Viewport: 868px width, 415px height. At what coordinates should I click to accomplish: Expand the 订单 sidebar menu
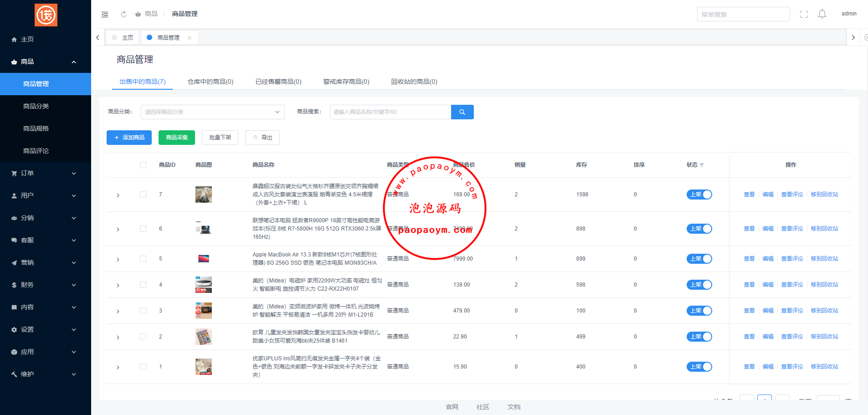coord(46,173)
